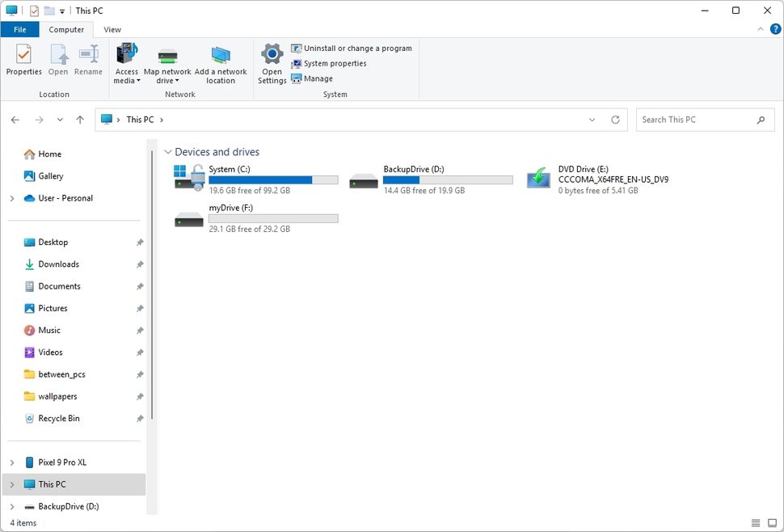Viewport: 784px width, 532px height.
Task: Collapse the Devices and drives section
Action: [168, 151]
